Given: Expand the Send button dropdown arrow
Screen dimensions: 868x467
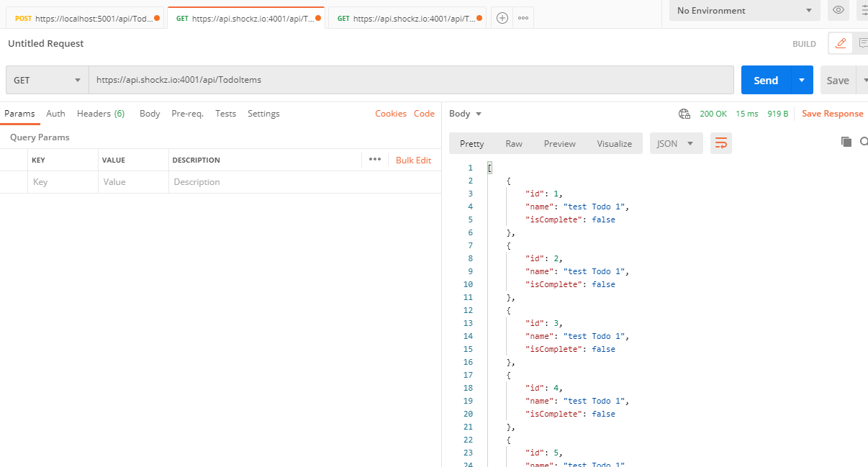Looking at the screenshot, I should [x=802, y=80].
